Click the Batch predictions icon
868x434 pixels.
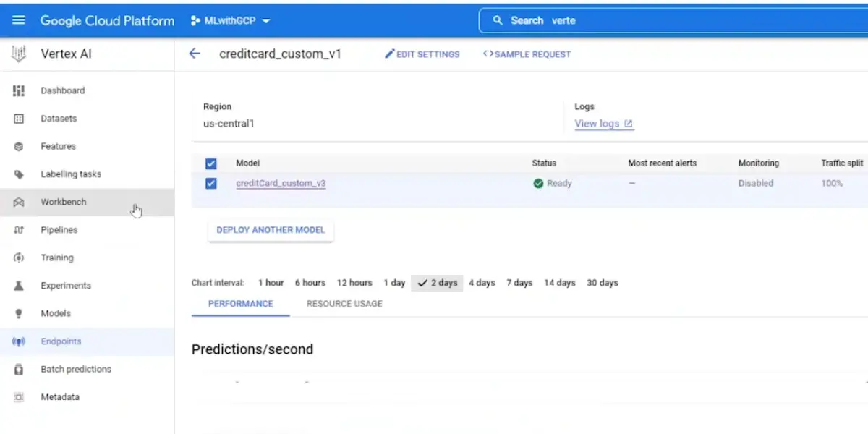[19, 369]
